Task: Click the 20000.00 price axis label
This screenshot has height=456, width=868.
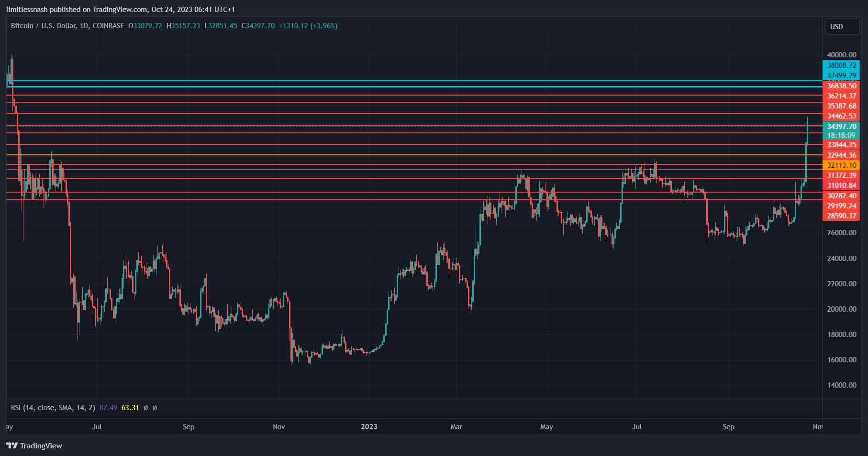Action: coord(842,309)
